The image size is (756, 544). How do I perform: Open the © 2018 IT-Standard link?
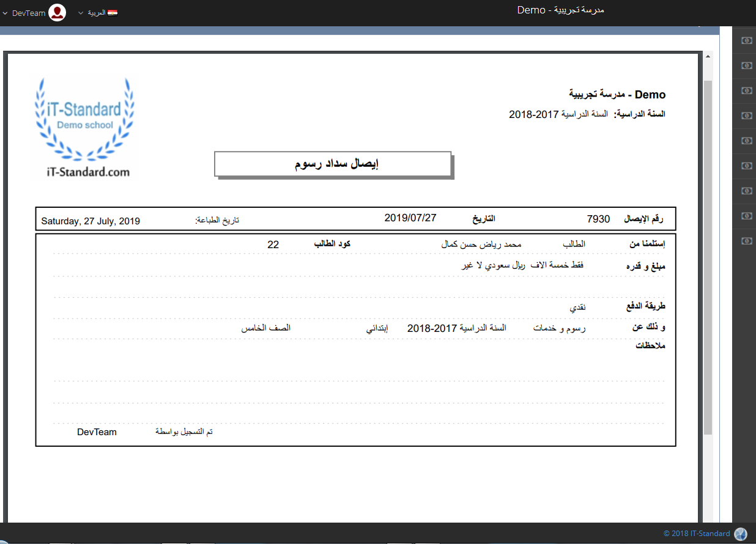(x=697, y=534)
